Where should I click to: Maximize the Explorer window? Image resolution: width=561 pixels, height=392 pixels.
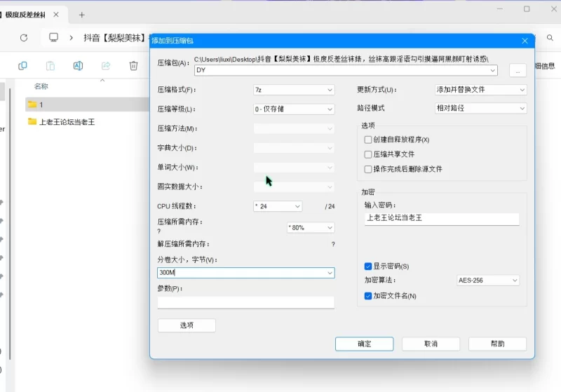527,9
